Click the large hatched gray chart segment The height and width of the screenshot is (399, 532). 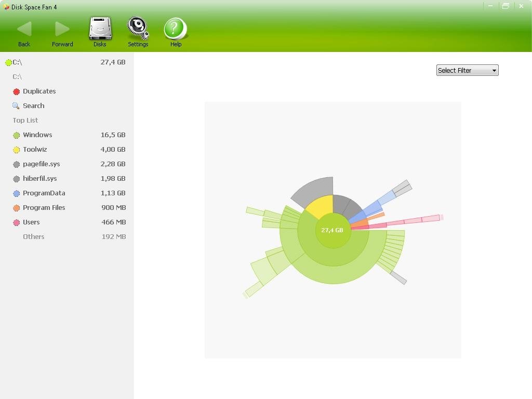pos(314,192)
